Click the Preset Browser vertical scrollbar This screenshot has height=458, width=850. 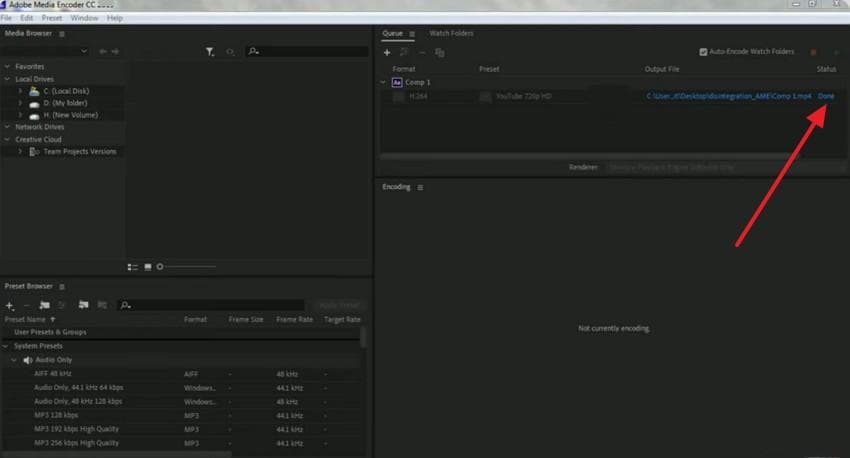[x=363, y=337]
